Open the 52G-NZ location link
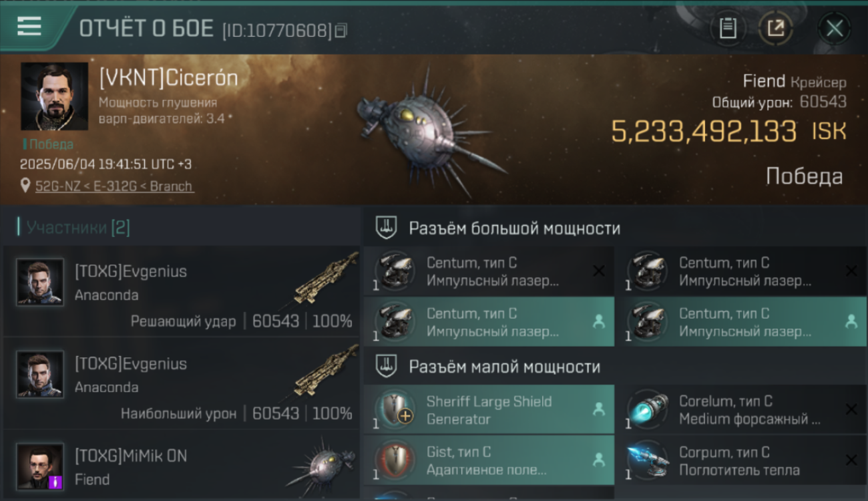This screenshot has height=501, width=868. (x=114, y=186)
